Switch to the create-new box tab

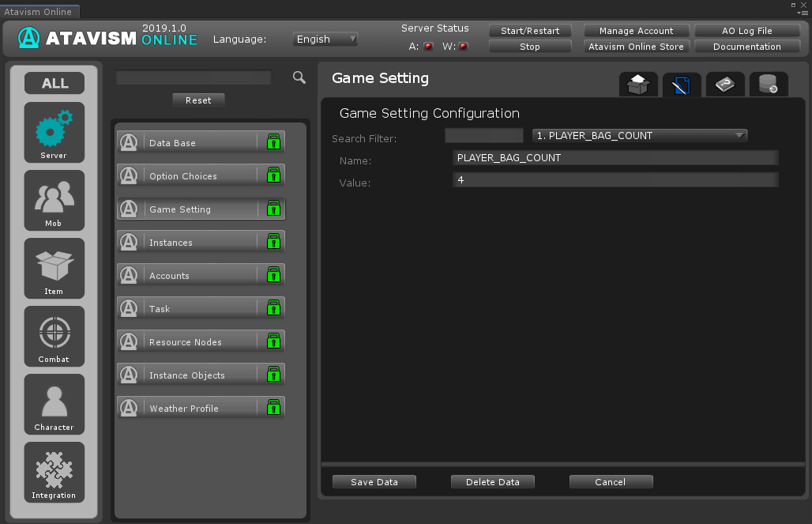637,85
